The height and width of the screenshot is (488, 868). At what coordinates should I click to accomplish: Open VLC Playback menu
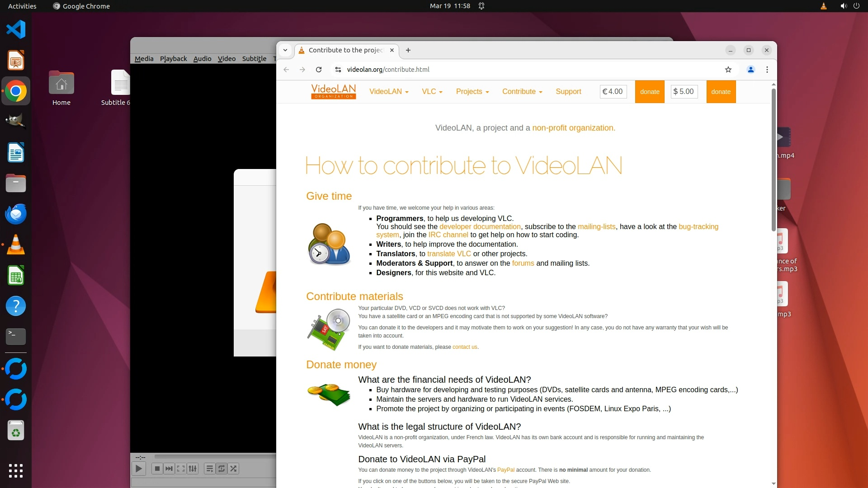[x=173, y=59]
